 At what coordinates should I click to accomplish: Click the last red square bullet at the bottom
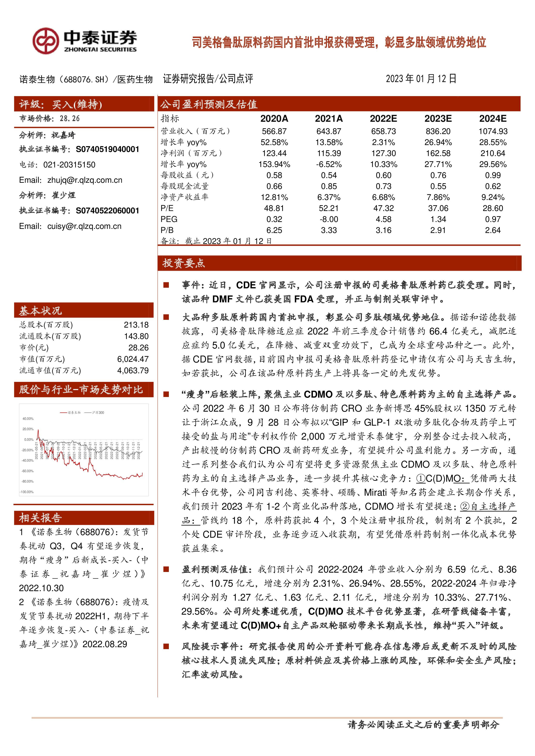click(x=166, y=646)
